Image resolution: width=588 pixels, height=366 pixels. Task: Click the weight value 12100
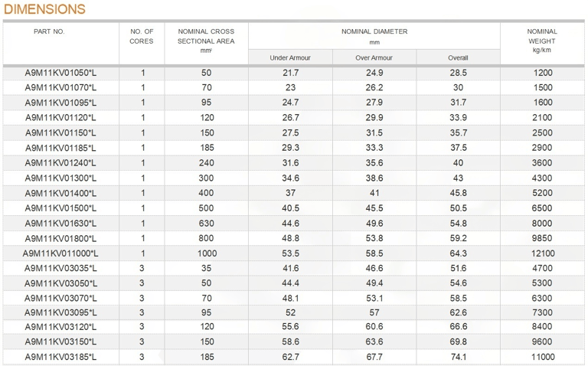[x=543, y=253]
